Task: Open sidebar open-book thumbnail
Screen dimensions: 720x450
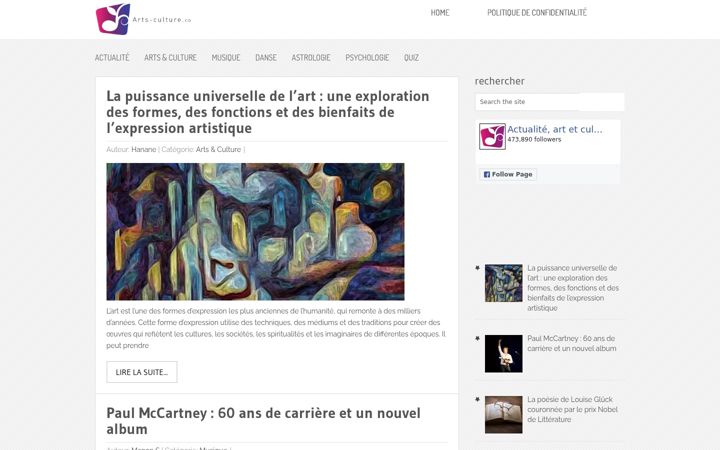Action: coord(504,415)
